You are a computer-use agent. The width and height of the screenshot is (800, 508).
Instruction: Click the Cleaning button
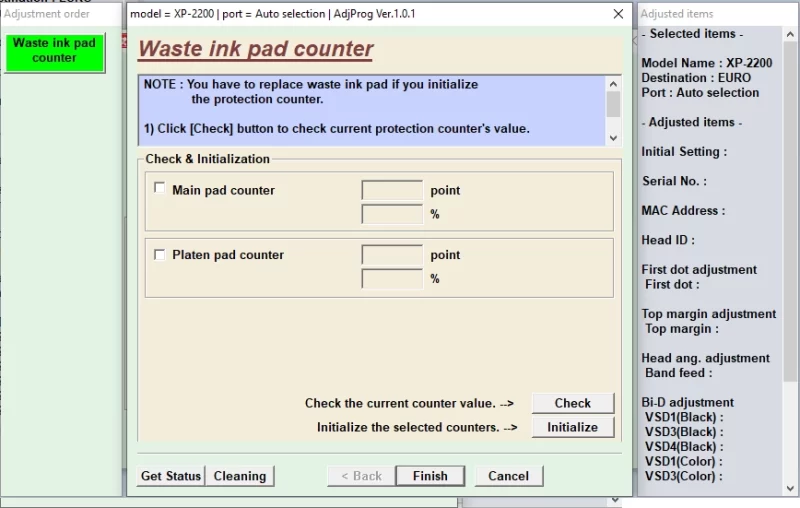pyautogui.click(x=240, y=476)
